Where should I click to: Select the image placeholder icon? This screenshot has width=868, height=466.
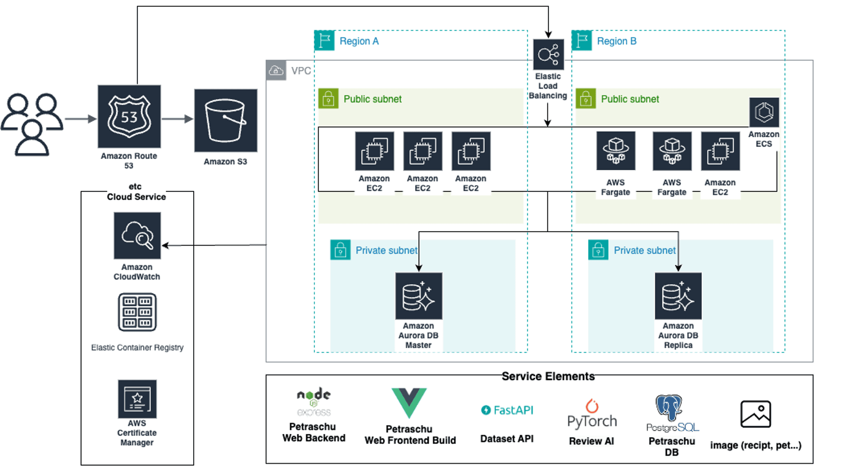tap(756, 414)
